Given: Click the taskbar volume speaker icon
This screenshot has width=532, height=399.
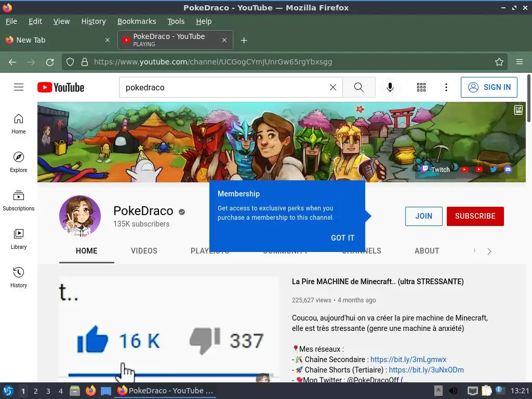Looking at the screenshot, I should point(453,391).
